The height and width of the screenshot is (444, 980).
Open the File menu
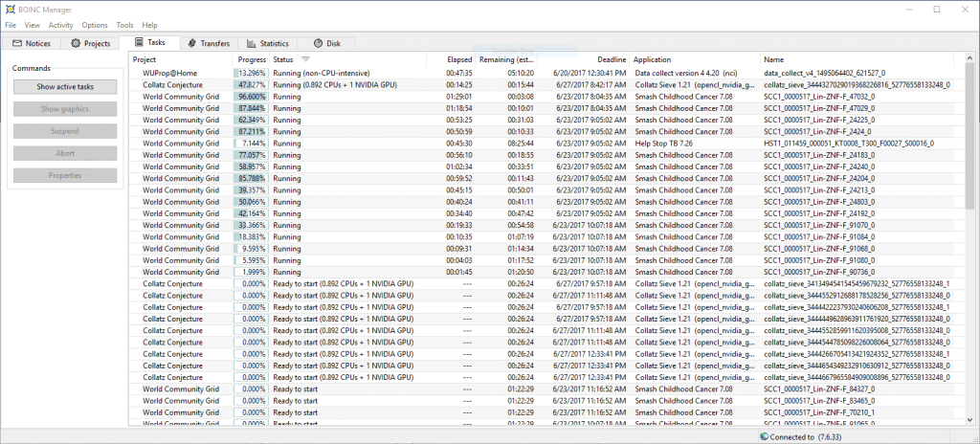click(x=11, y=25)
